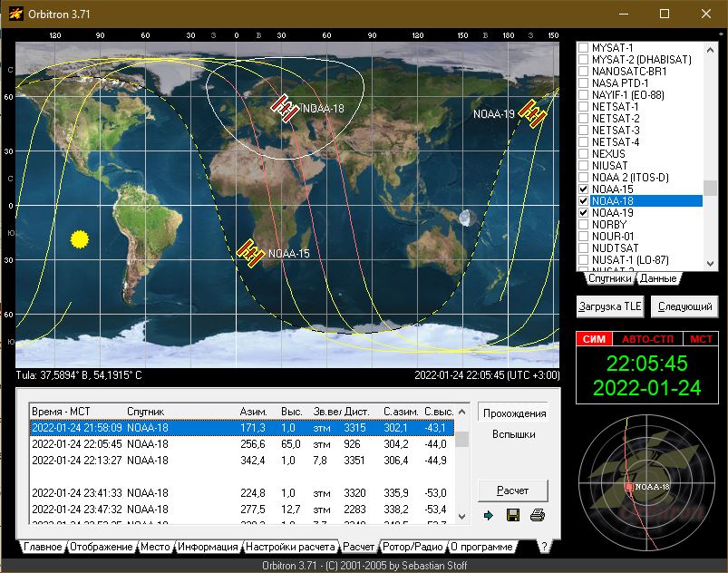The image size is (728, 573).
Task: Click the NOAA-15 satellite icon on the map
Action: (x=251, y=254)
